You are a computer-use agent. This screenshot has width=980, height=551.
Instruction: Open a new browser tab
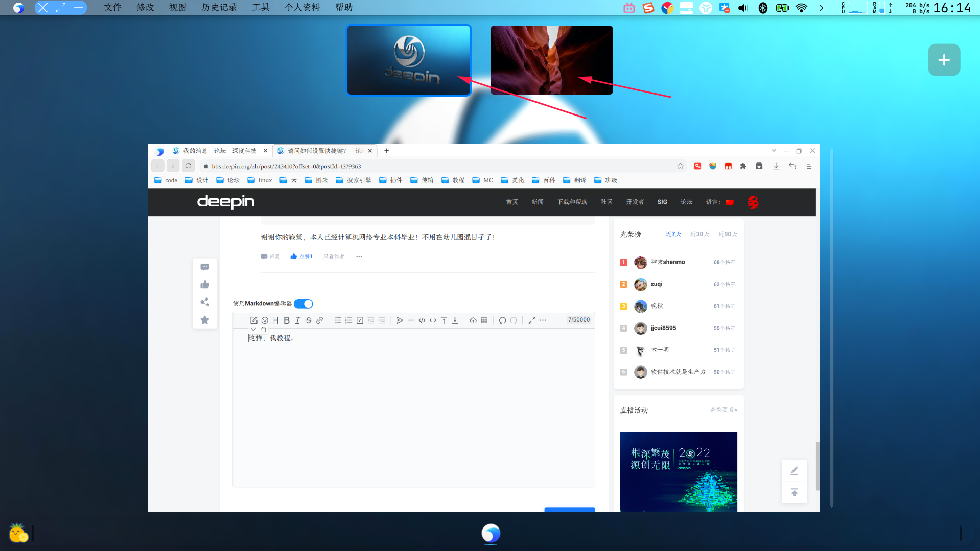[387, 151]
